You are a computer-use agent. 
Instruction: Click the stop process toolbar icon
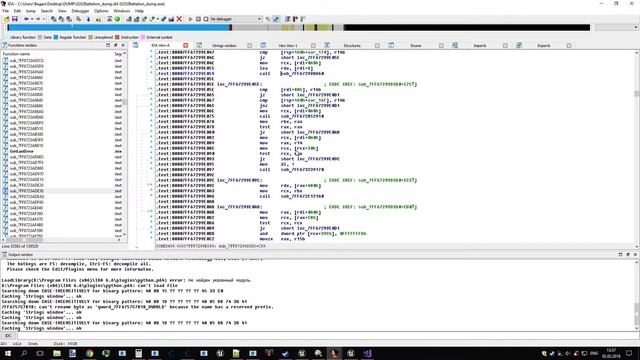pyautogui.click(x=206, y=19)
